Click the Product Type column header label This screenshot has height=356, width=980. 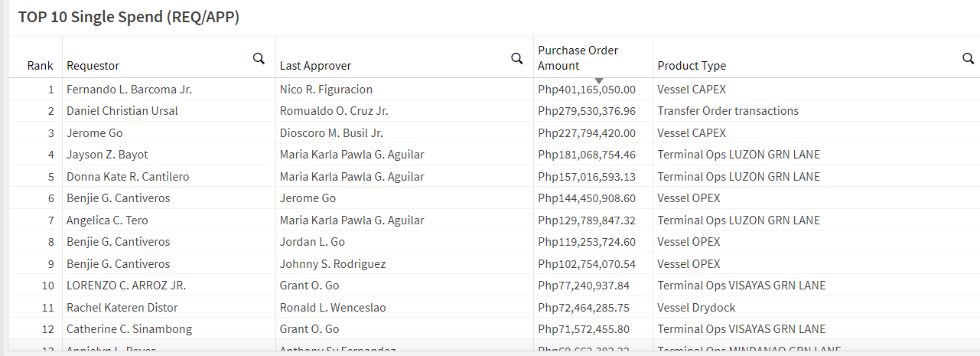pyautogui.click(x=692, y=66)
